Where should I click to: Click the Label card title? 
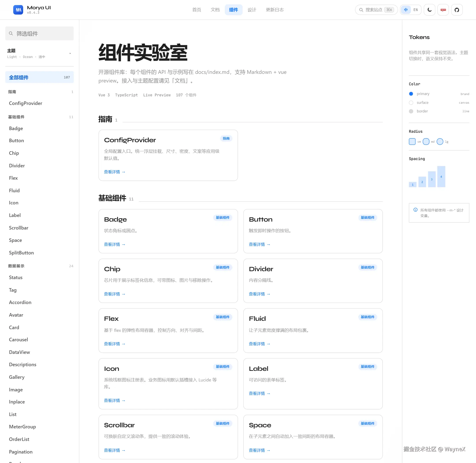pyautogui.click(x=258, y=369)
